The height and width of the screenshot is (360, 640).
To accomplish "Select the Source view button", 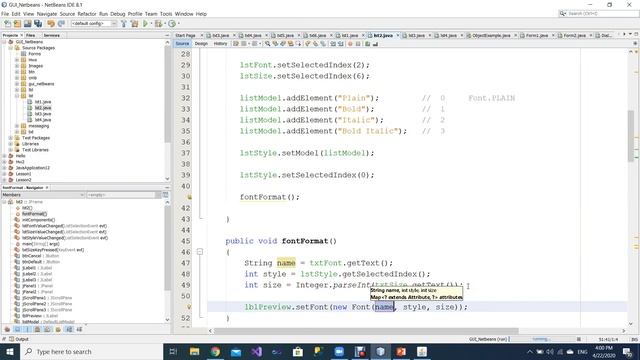I will point(182,44).
